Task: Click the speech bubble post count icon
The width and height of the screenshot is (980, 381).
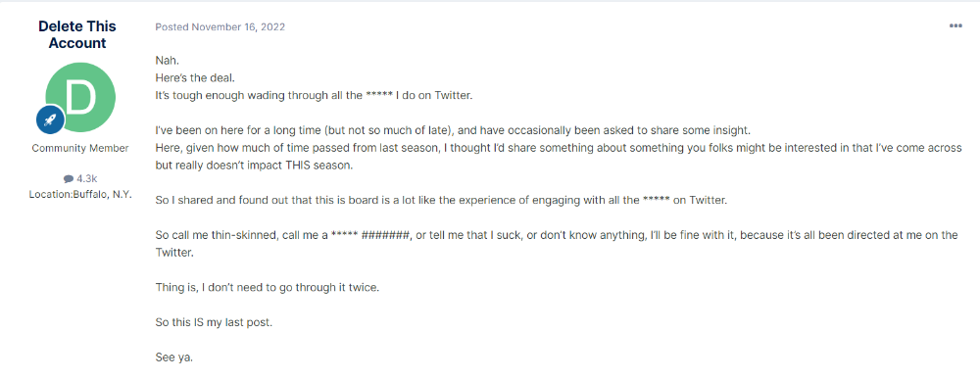Action: tap(69, 179)
